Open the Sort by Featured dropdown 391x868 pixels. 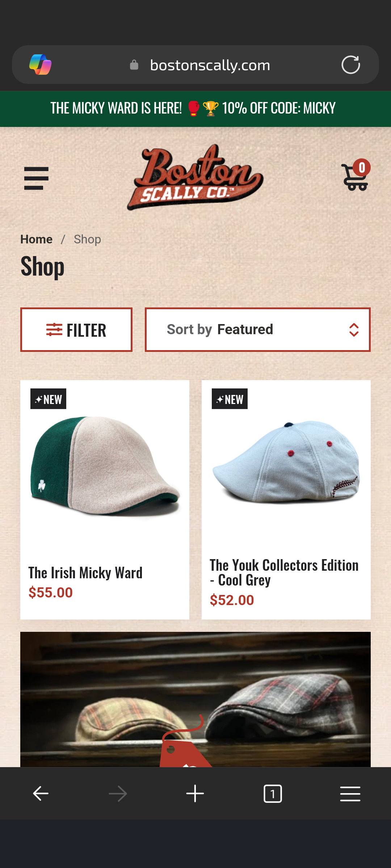click(x=258, y=329)
